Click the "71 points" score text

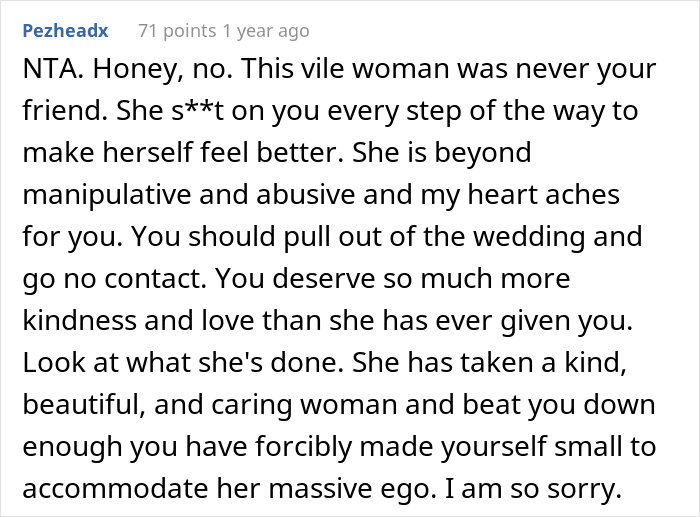click(177, 31)
